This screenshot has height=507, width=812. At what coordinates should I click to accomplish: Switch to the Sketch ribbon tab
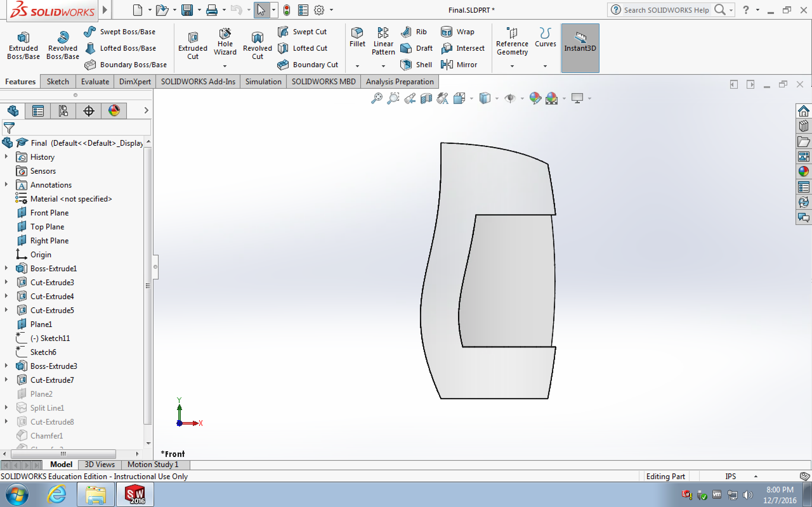pyautogui.click(x=58, y=81)
